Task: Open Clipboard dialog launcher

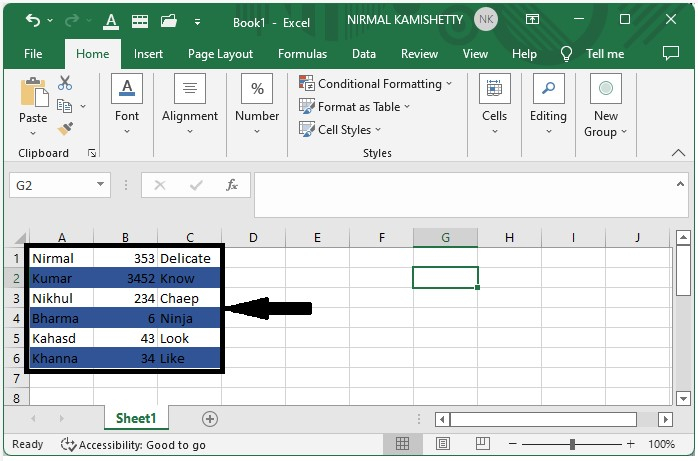Action: (92, 154)
